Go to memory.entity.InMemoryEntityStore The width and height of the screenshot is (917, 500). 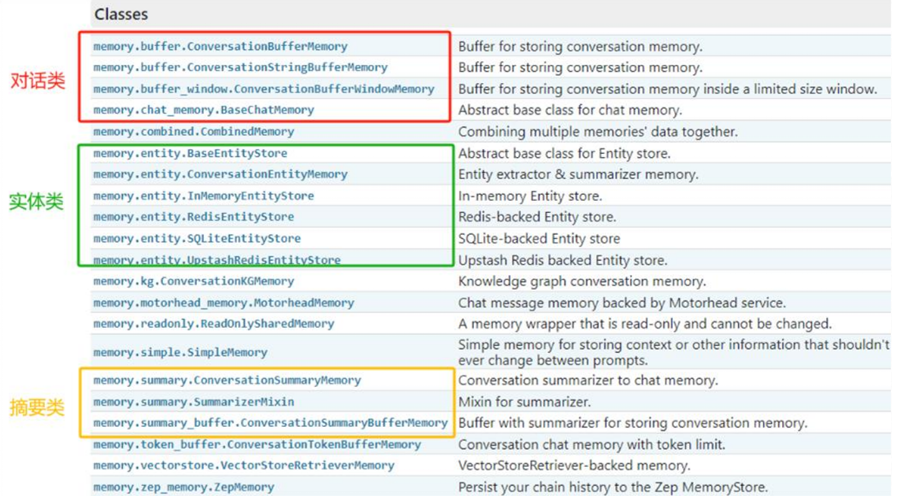pos(203,196)
